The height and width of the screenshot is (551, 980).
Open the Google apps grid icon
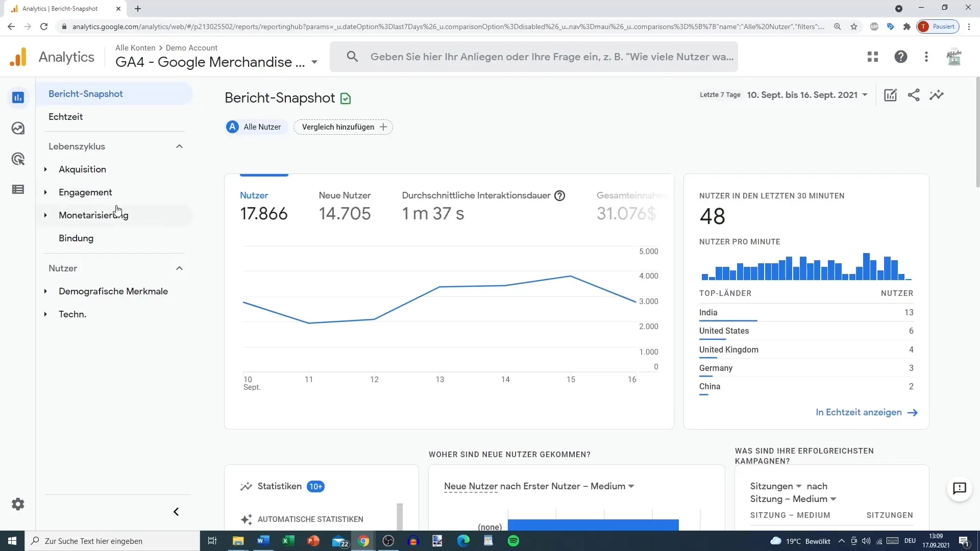[873, 57]
